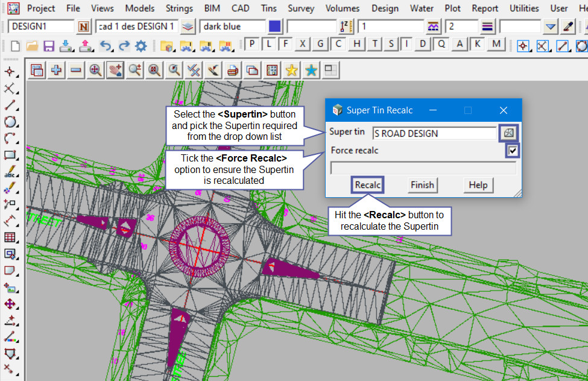Toggle the 'G' snap button
The height and width of the screenshot is (381, 588).
tap(321, 44)
